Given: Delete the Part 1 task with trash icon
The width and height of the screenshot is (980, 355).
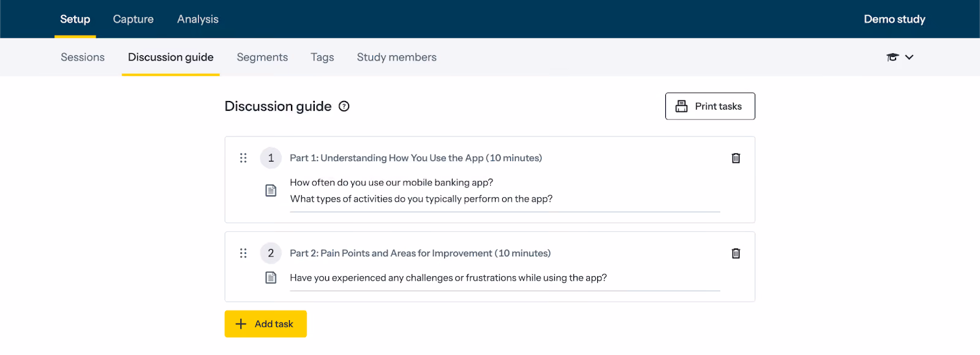Looking at the screenshot, I should [736, 158].
